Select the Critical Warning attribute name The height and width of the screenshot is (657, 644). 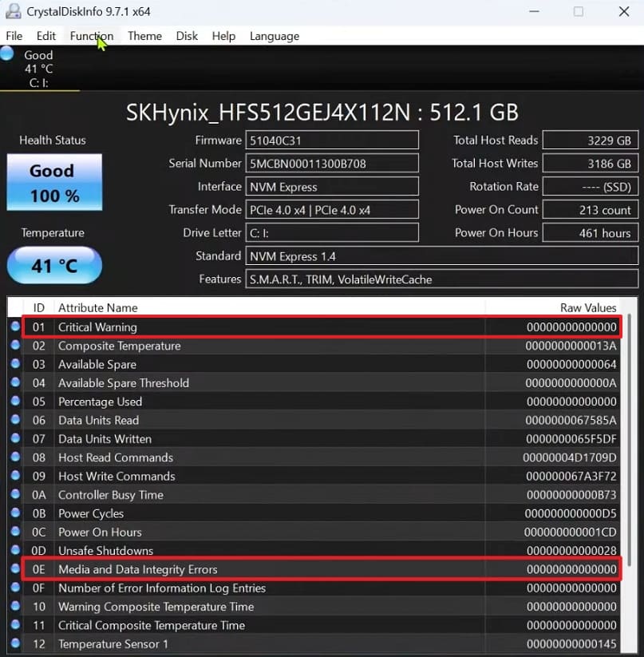pos(97,327)
